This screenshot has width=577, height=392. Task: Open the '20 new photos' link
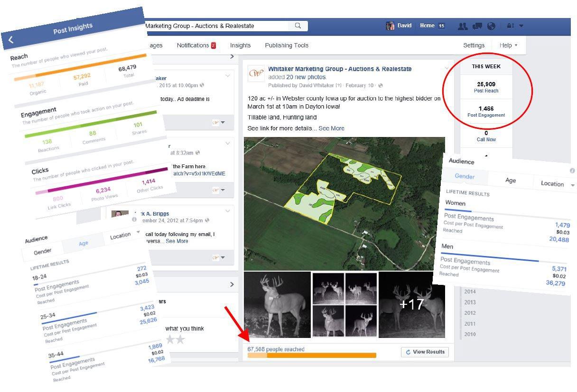pos(306,77)
